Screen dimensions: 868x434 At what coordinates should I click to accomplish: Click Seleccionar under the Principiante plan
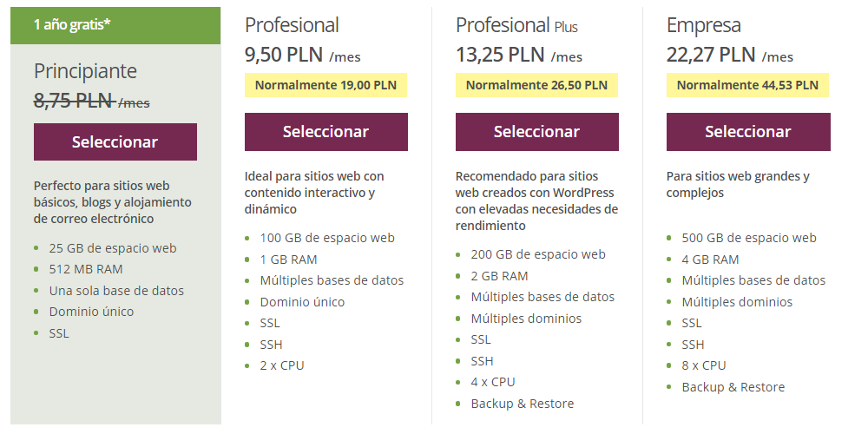(115, 142)
